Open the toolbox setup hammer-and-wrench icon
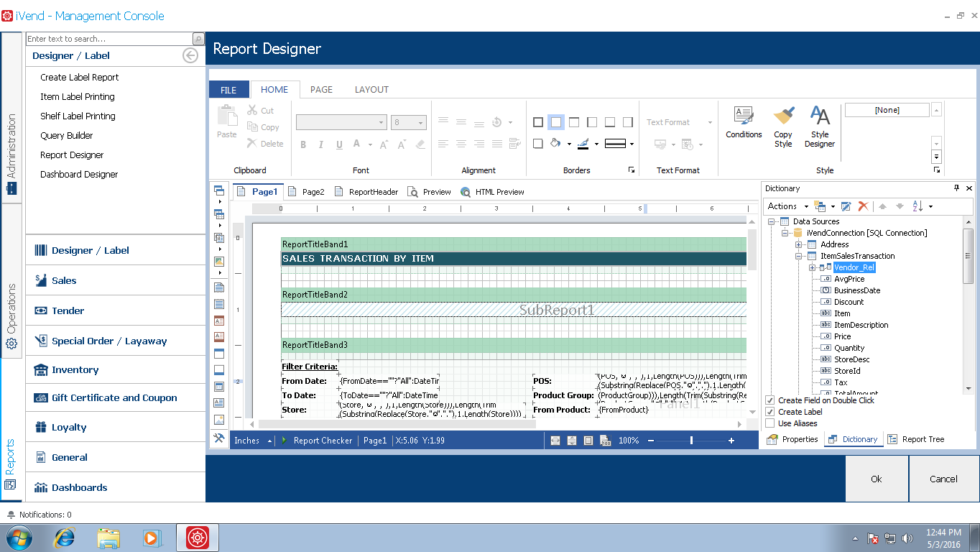Viewport: 980px width, 552px height. [x=220, y=438]
